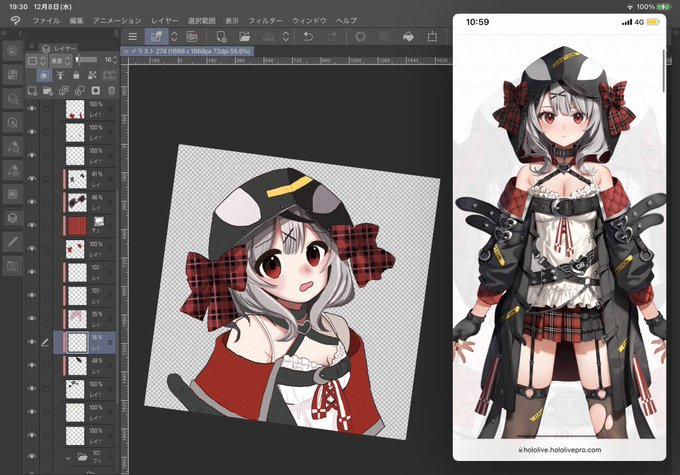This screenshot has width=680, height=475.
Task: Hide the red plaid pattern layer
Action: [x=32, y=226]
